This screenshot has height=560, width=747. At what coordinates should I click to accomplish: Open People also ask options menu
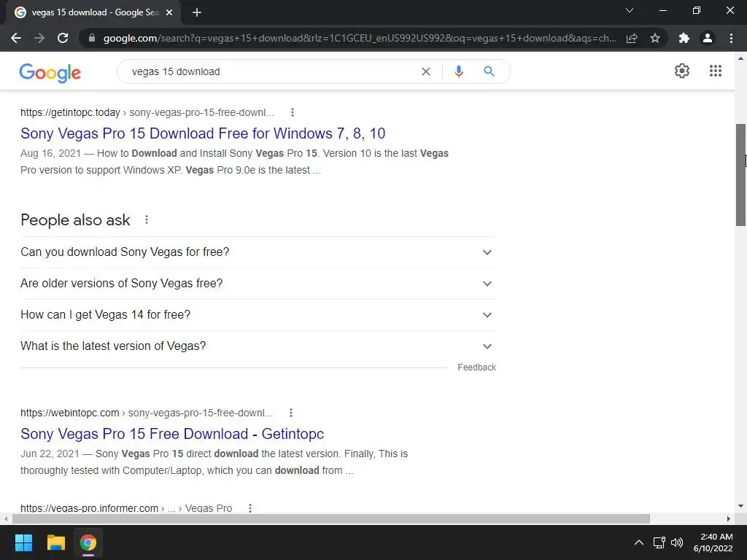[x=147, y=219]
